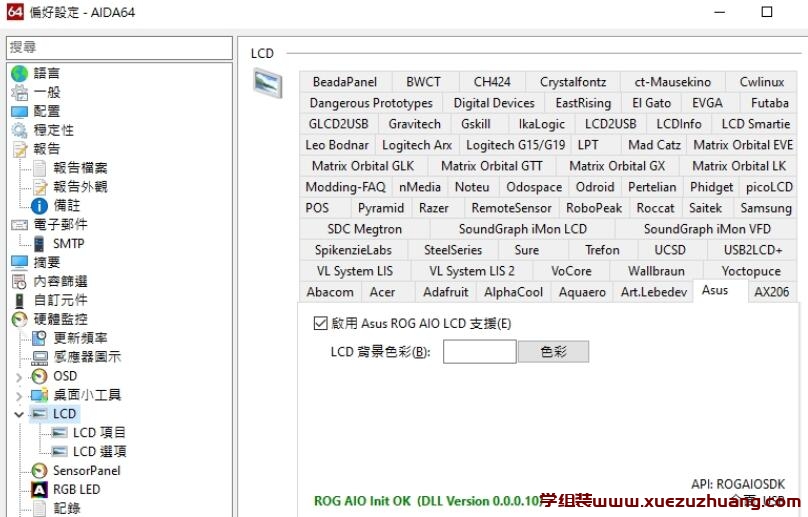Select 語言 in the settings tree
The height and width of the screenshot is (517, 808).
click(x=46, y=74)
